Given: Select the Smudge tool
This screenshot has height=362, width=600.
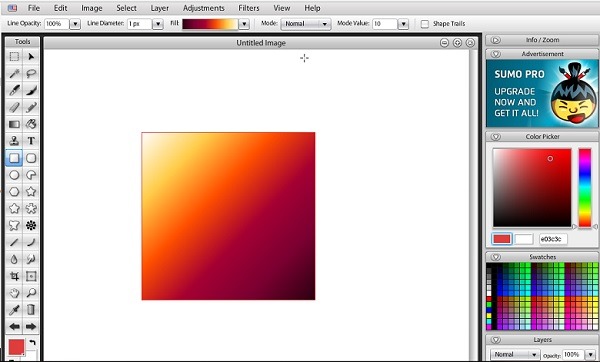Looking at the screenshot, I should click(x=31, y=259).
